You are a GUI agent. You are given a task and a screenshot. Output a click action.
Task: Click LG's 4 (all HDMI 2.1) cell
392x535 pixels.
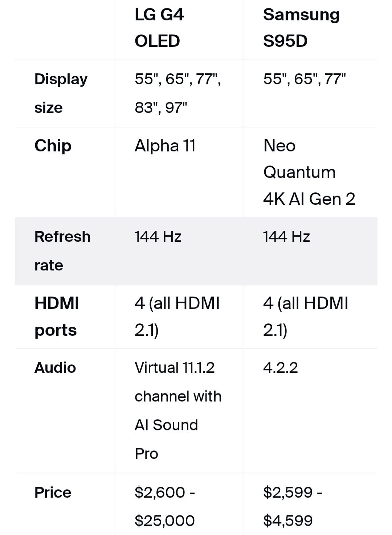177,316
